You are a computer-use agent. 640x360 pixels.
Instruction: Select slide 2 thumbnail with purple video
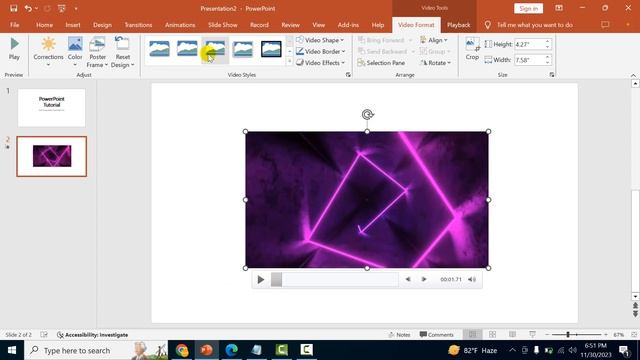tap(51, 156)
